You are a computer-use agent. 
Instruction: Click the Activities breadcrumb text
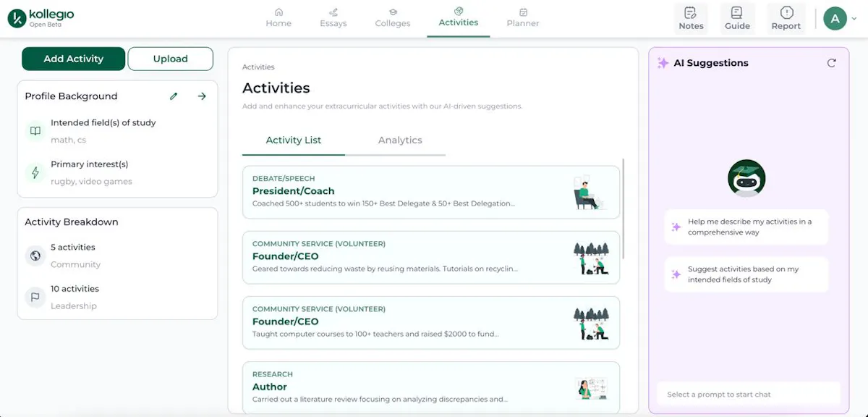tap(258, 67)
